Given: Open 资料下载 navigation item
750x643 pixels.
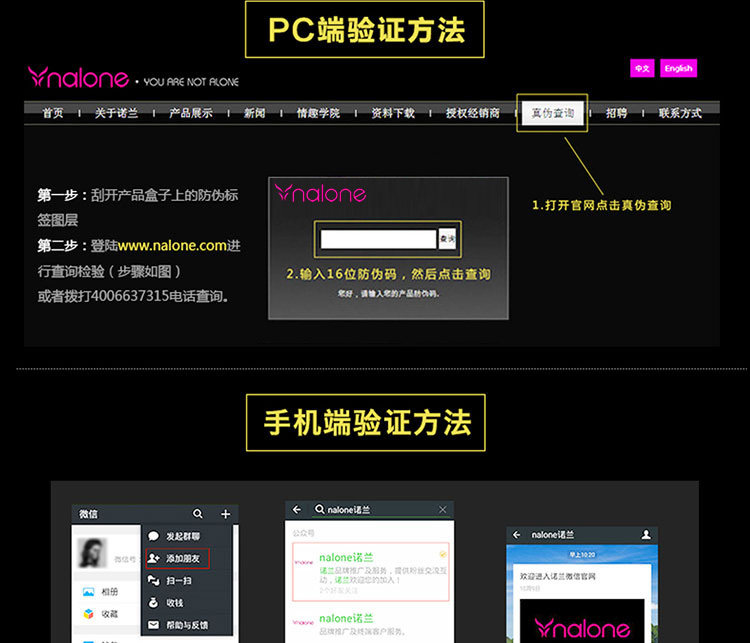Looking at the screenshot, I should coord(393,113).
